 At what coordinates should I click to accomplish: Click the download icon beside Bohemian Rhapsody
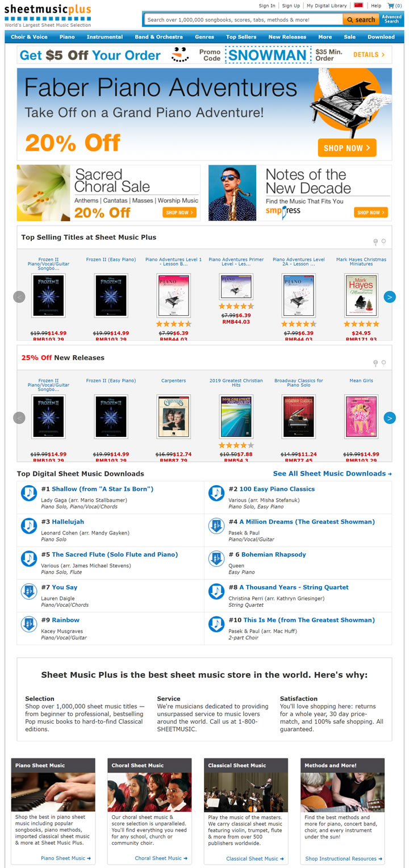click(216, 558)
